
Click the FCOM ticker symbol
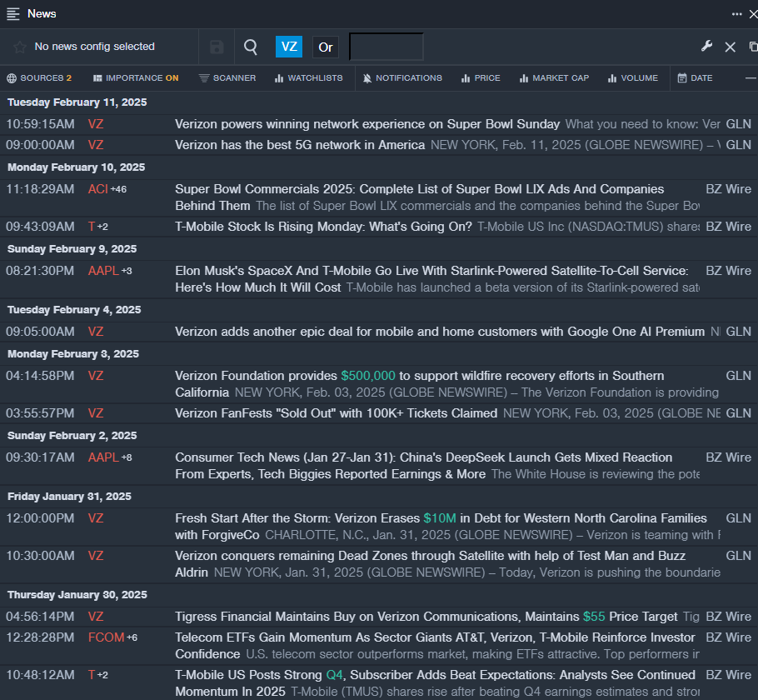[107, 637]
